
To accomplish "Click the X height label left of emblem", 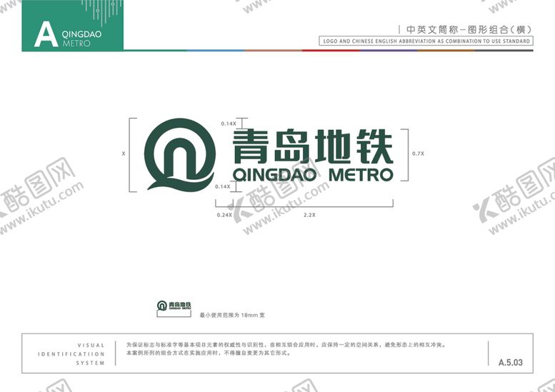I will (124, 154).
